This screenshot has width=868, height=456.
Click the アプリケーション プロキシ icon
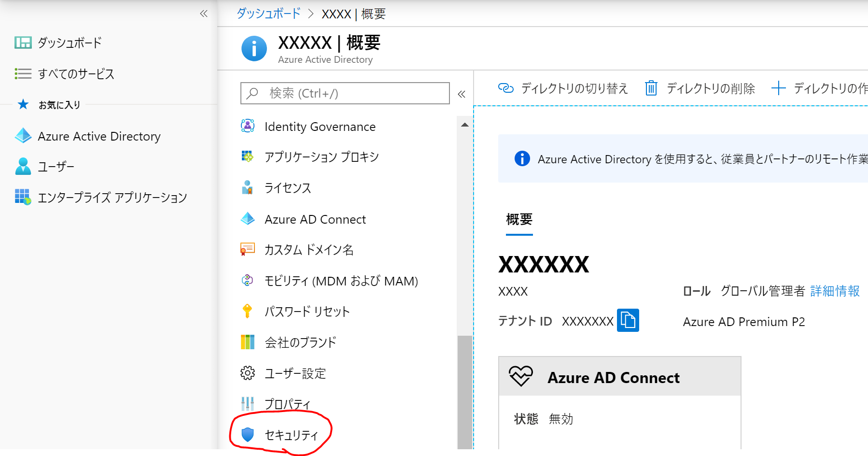tap(248, 157)
